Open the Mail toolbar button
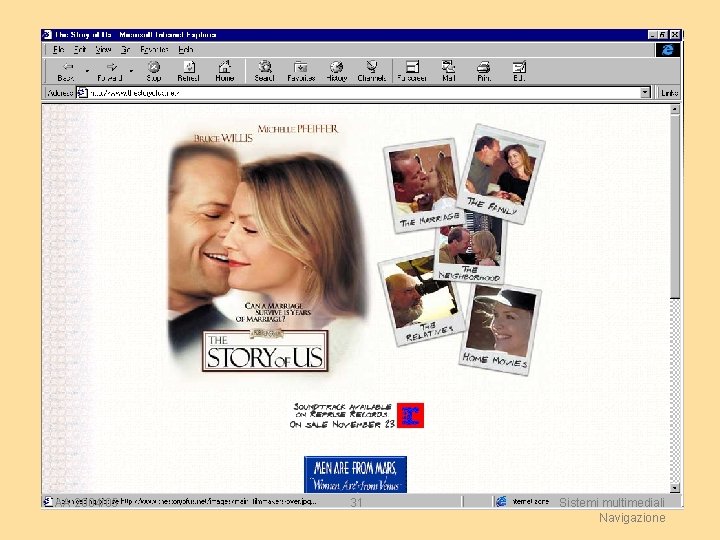 coord(449,72)
